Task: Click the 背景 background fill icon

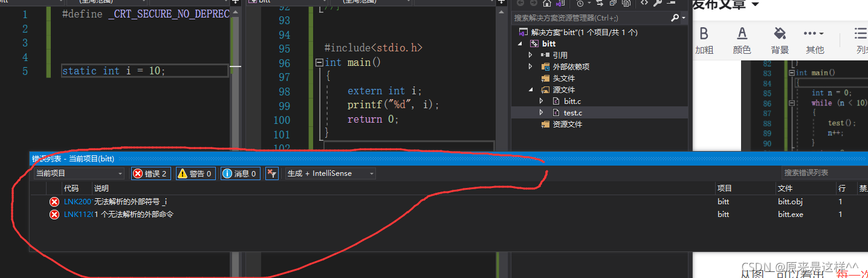Action: coord(780,33)
